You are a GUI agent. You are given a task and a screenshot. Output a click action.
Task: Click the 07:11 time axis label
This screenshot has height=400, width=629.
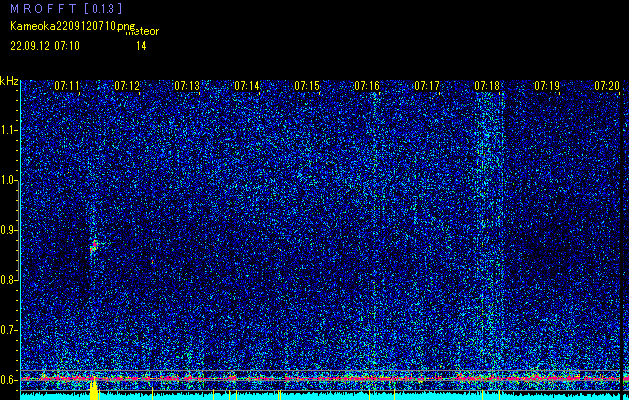pyautogui.click(x=67, y=86)
